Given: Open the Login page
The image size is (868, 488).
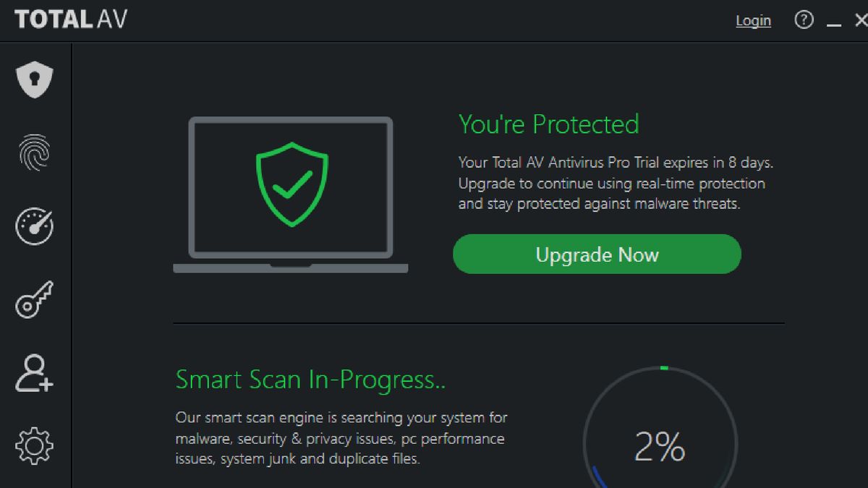Looking at the screenshot, I should (x=753, y=20).
